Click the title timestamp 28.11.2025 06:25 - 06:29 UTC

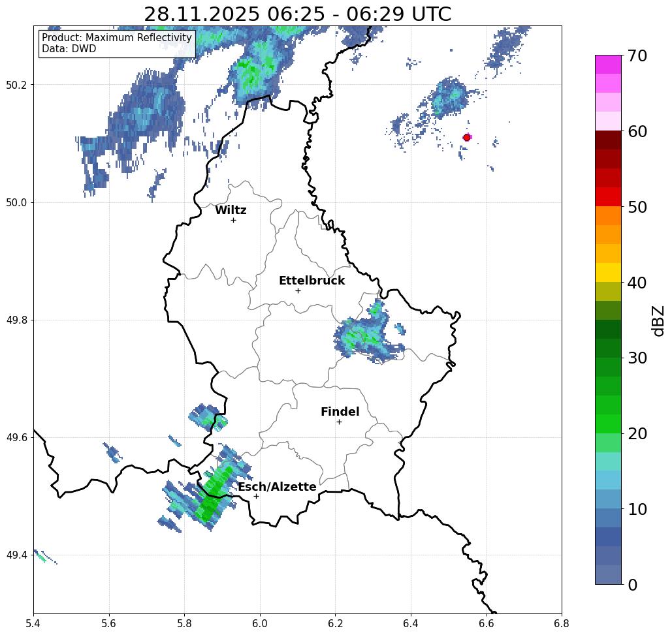click(297, 14)
